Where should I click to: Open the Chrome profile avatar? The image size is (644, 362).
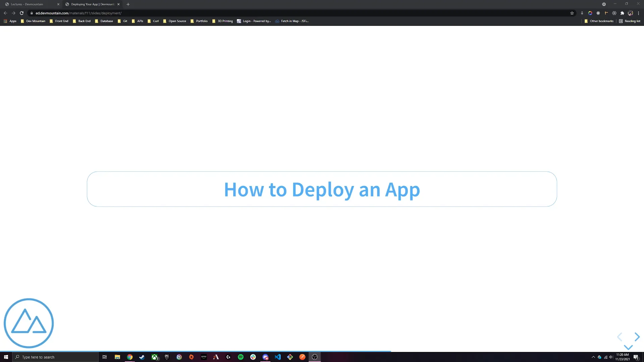pyautogui.click(x=630, y=13)
